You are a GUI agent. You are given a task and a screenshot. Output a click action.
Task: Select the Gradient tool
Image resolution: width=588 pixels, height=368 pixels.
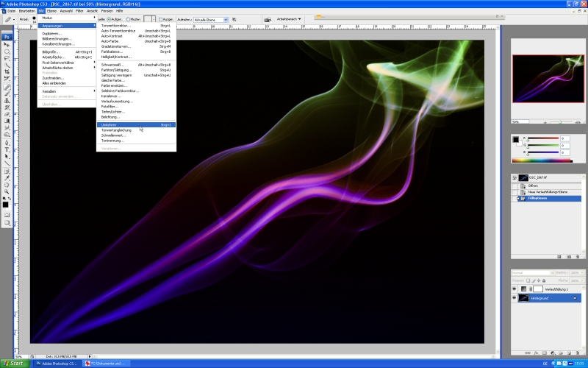(7, 121)
